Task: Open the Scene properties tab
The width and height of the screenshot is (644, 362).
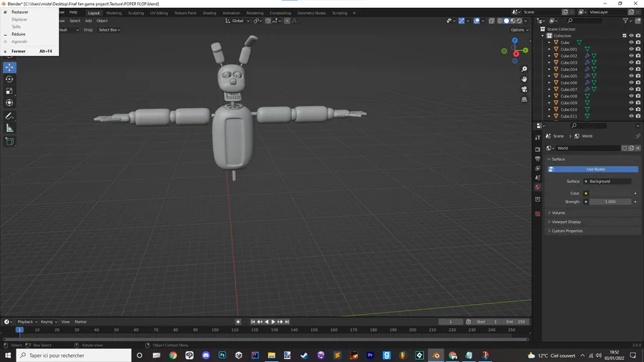Action: click(x=537, y=177)
